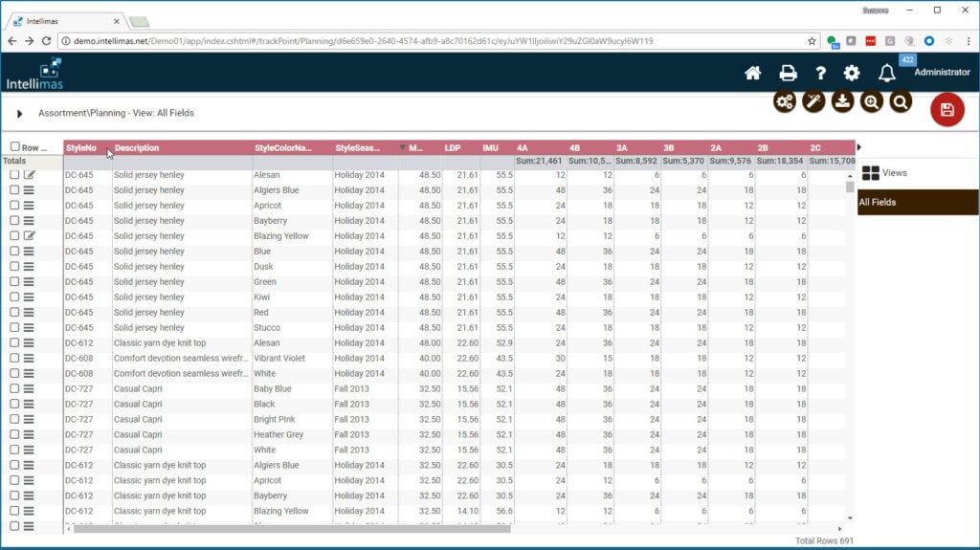Click the download export icon

click(x=842, y=102)
